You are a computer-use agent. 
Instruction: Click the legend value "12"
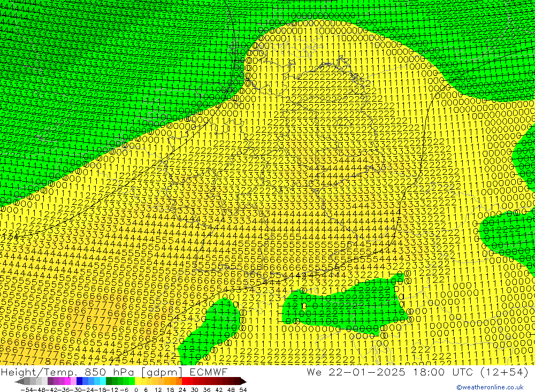click(x=158, y=390)
